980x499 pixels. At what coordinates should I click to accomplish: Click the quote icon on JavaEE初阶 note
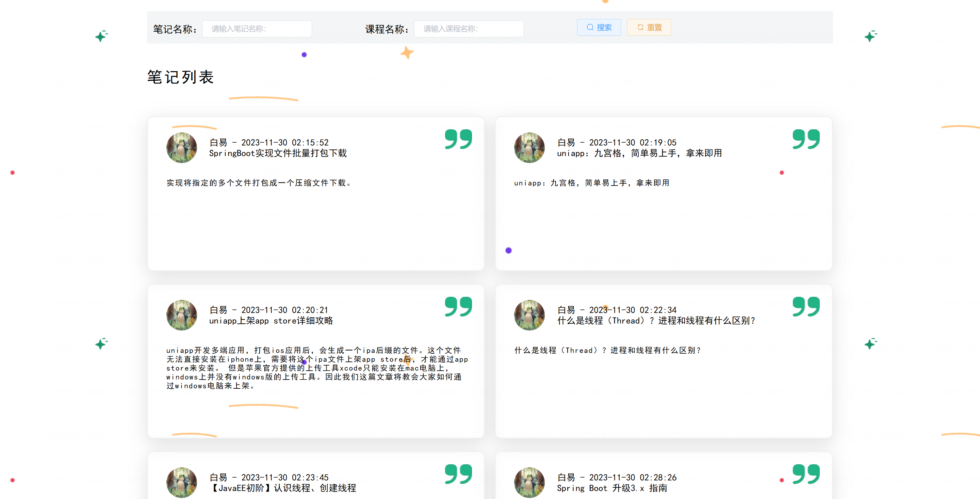click(458, 474)
